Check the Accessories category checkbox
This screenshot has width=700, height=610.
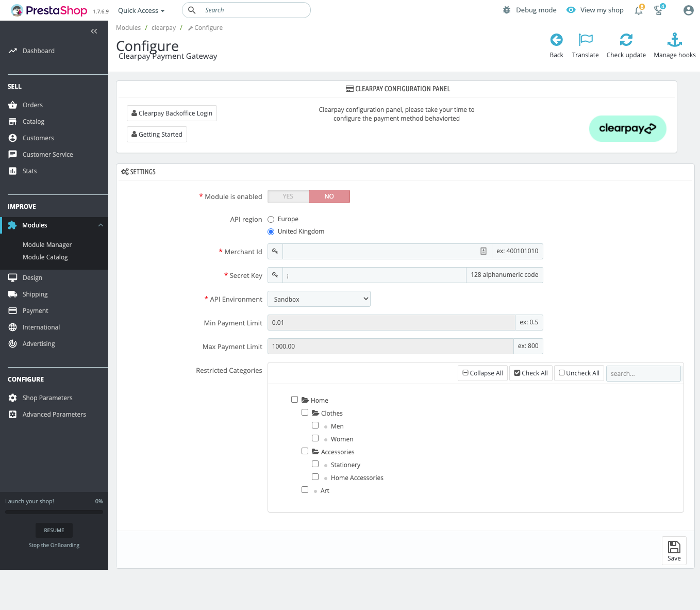pos(305,451)
